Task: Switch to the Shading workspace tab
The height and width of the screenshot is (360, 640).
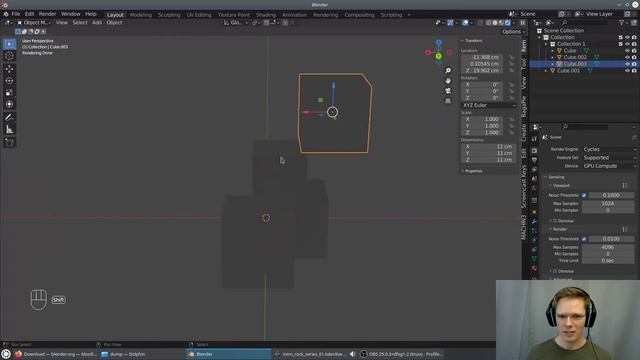Action: 266,15
